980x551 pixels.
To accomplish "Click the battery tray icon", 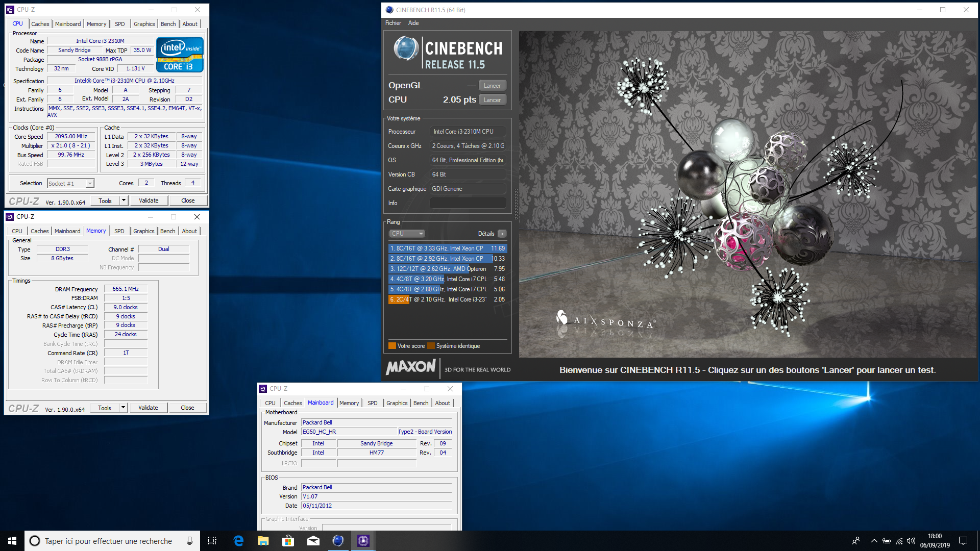I will (887, 541).
